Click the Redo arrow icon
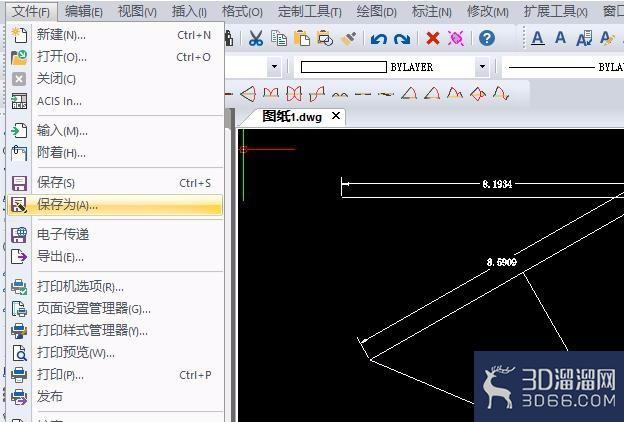624x422 pixels. pos(402,39)
